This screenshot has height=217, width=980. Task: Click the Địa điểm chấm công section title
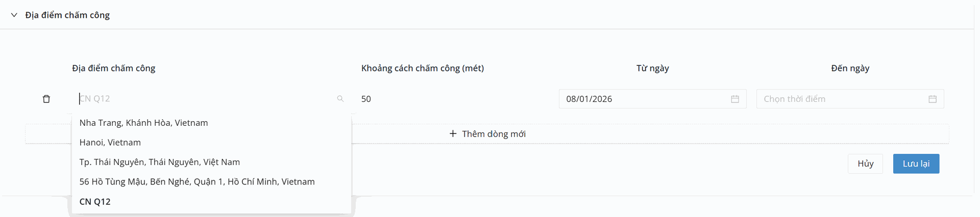pyautogui.click(x=67, y=15)
